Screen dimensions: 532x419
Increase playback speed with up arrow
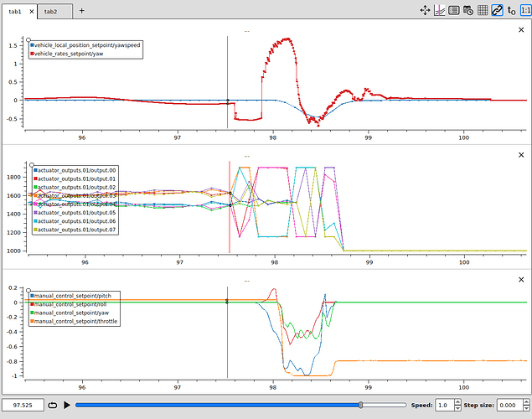[x=457, y=402]
